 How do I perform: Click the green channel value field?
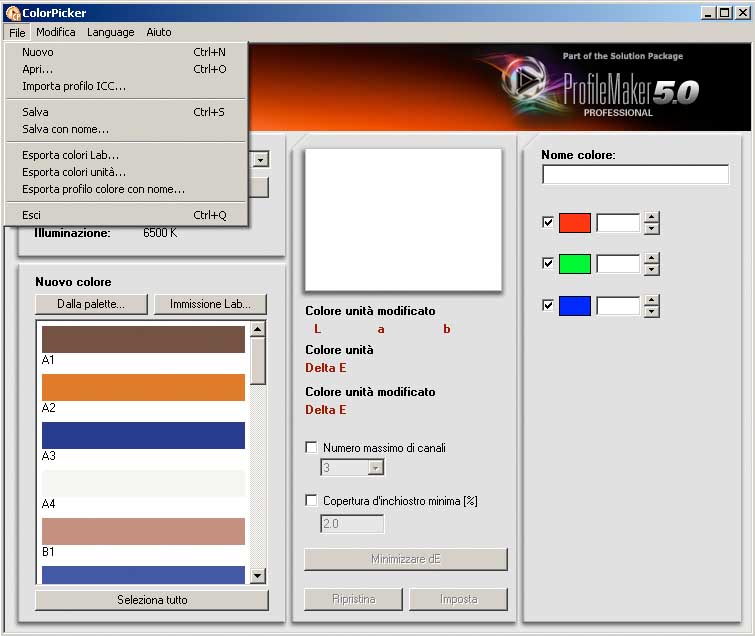tap(618, 264)
